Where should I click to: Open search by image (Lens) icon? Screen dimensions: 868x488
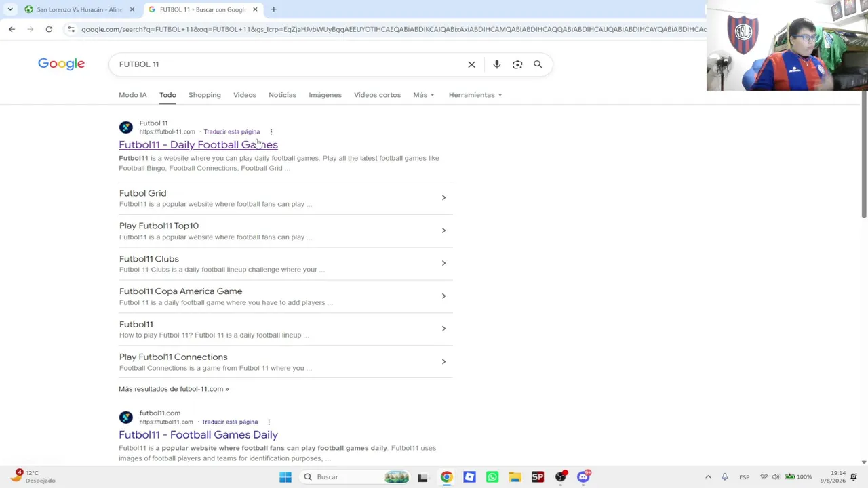[517, 64]
